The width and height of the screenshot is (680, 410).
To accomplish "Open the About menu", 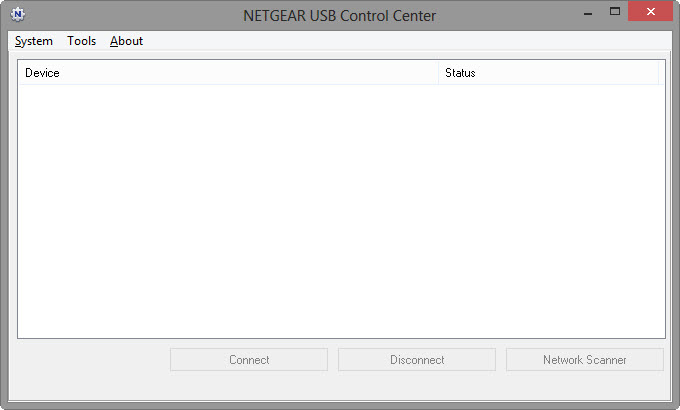I will tap(127, 41).
